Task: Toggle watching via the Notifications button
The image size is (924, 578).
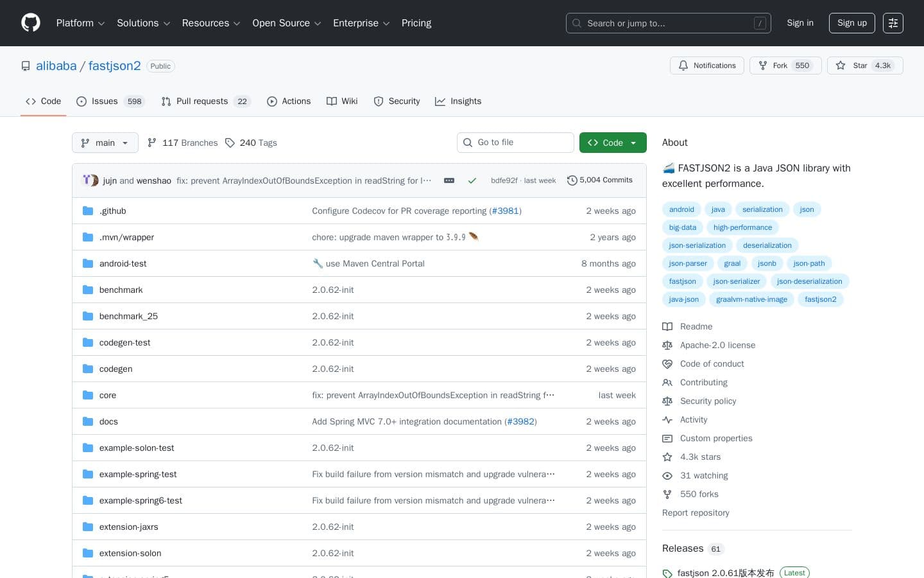Action: (706, 66)
